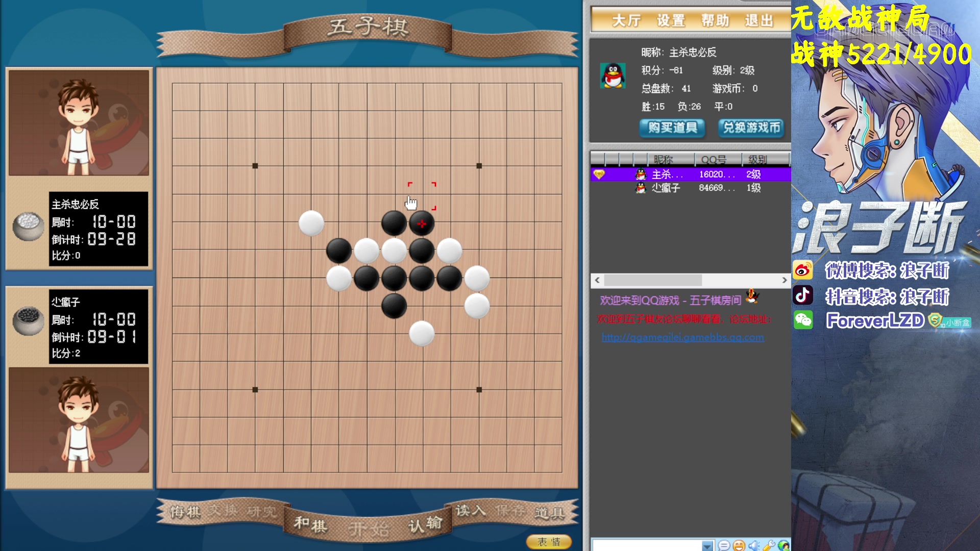Click the 主杀忠必反 name in timer panel
The height and width of the screenshot is (551, 980).
pyautogui.click(x=75, y=204)
